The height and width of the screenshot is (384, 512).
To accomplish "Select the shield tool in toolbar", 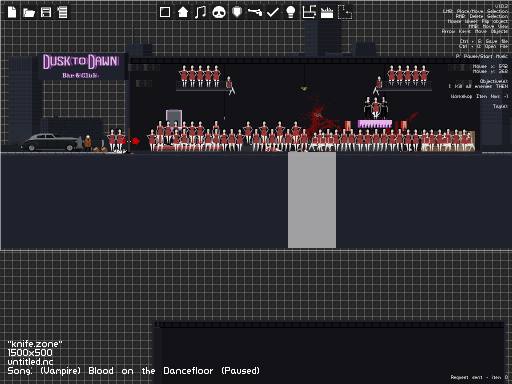I will tap(237, 12).
